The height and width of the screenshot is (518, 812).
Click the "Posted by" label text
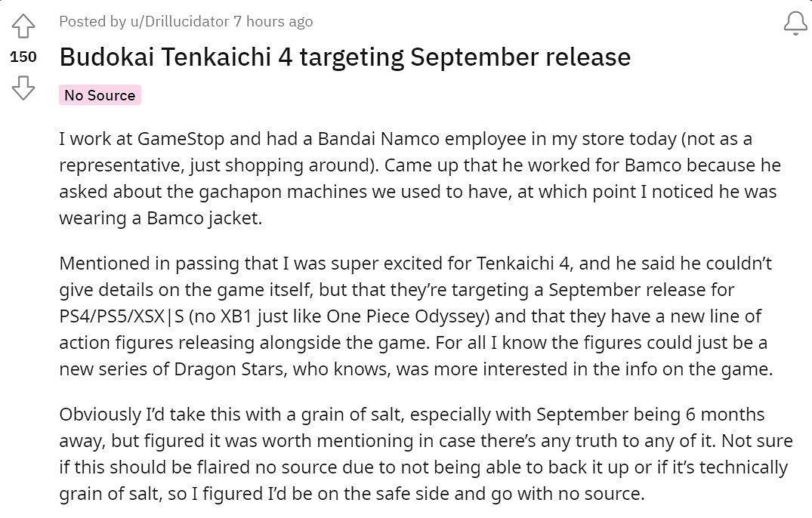pos(92,21)
